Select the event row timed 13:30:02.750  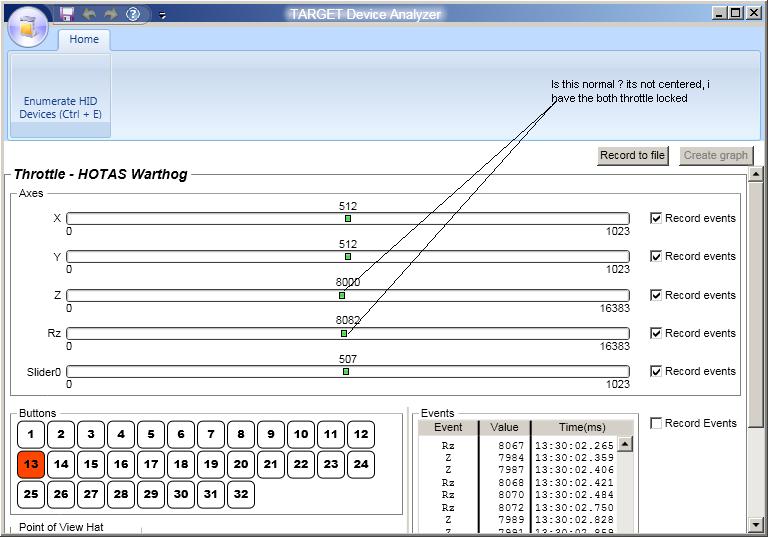518,508
